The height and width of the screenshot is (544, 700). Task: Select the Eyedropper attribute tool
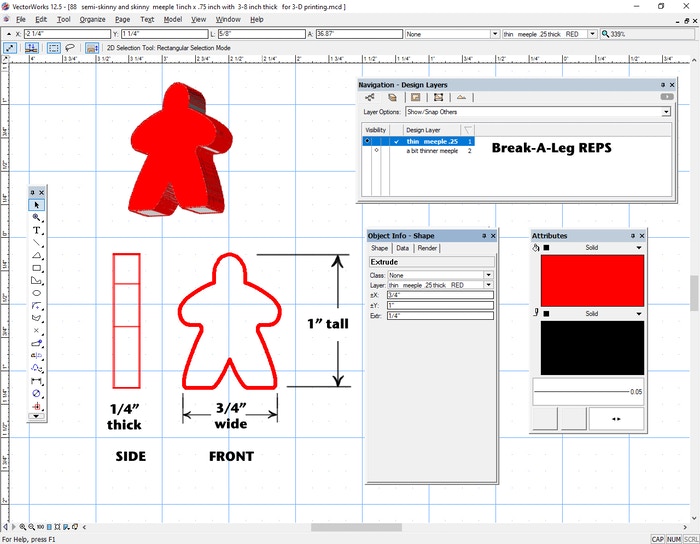36,343
